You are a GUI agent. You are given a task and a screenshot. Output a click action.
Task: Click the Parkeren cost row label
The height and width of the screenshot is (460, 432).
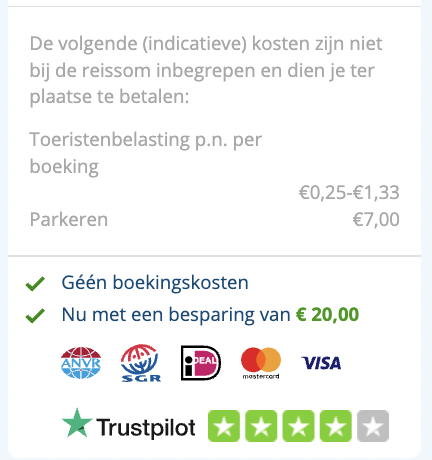(x=69, y=219)
